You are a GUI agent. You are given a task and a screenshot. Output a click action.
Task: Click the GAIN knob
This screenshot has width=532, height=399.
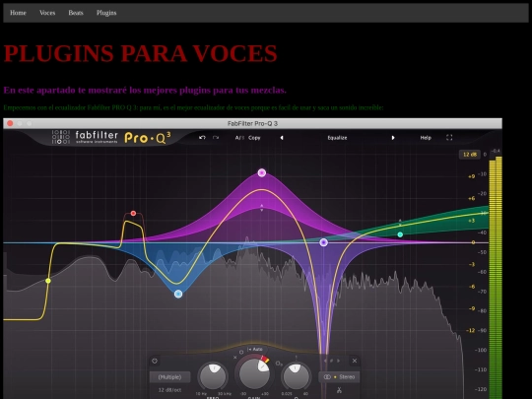coord(254,373)
